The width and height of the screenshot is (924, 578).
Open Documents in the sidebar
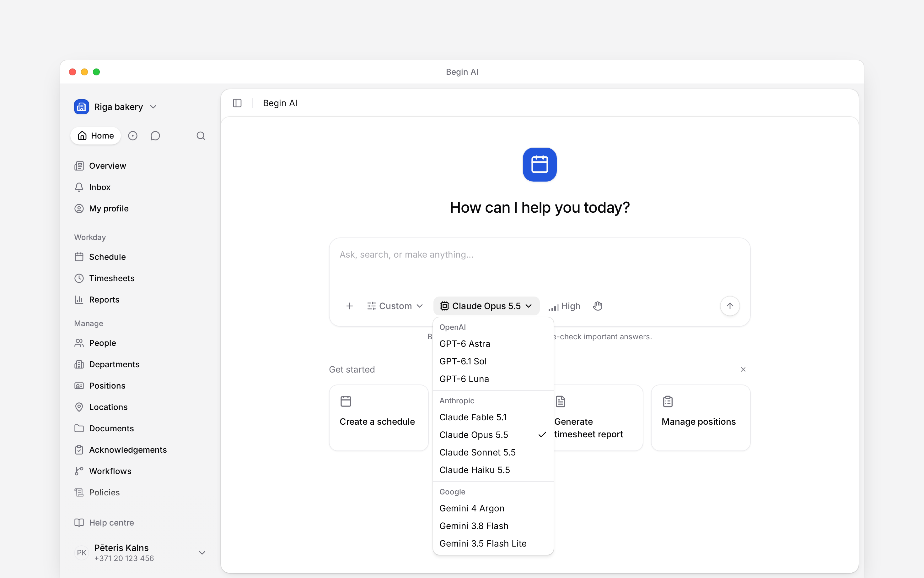140,428
